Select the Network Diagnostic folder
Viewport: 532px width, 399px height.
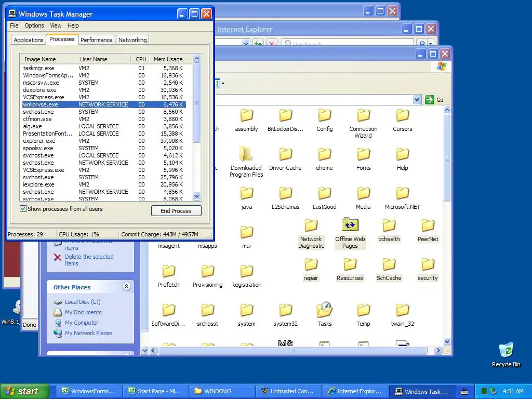tap(311, 233)
